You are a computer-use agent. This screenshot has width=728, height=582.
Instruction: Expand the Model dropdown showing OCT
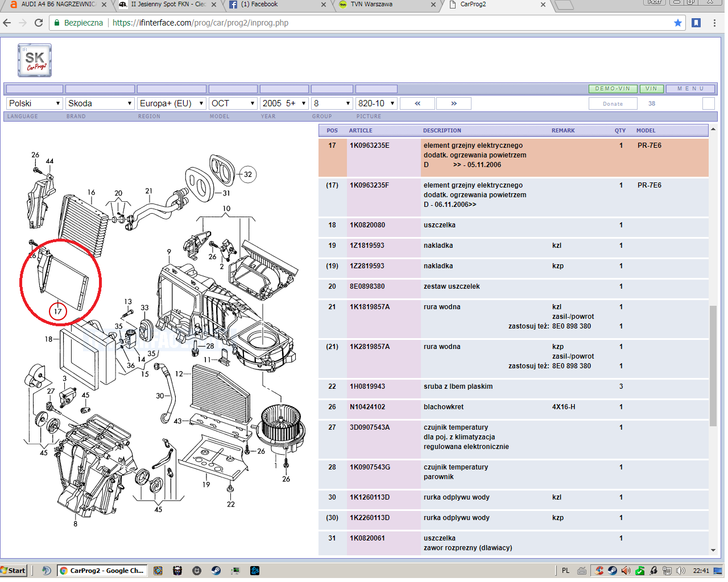pyautogui.click(x=233, y=103)
